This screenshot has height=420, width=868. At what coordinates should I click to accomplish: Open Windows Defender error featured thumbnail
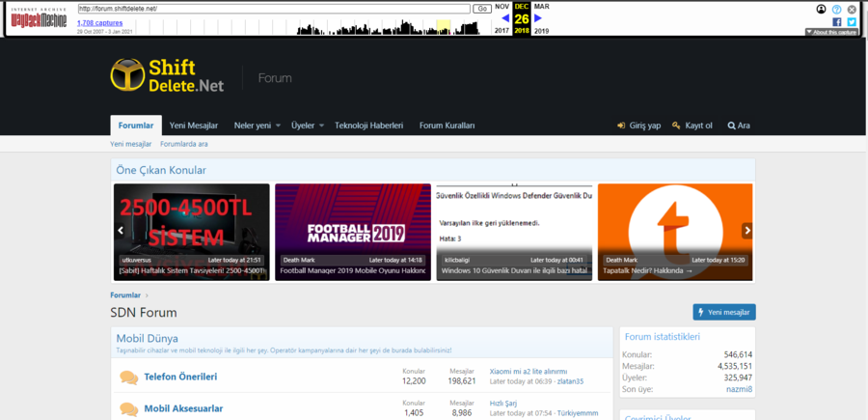[x=514, y=232]
